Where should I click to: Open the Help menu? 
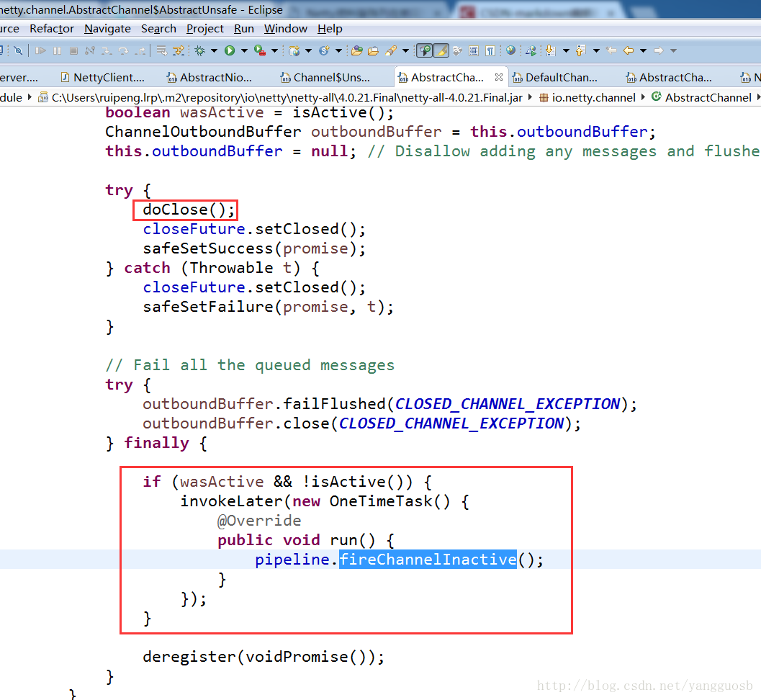(x=330, y=29)
